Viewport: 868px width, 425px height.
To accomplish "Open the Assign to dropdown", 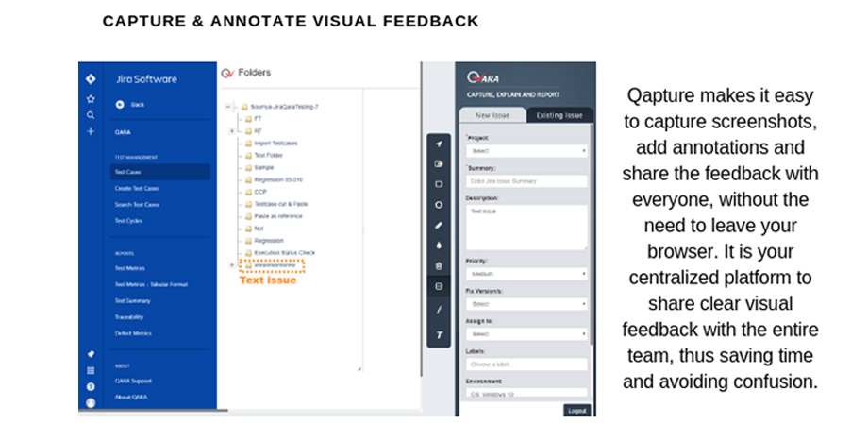I will pos(526,334).
